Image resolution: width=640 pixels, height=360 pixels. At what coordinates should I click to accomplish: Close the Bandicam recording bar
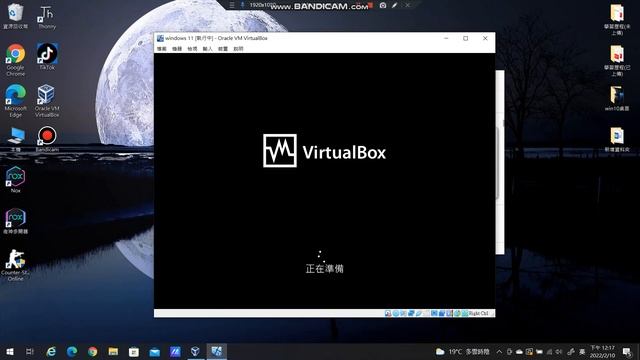[407, 5]
